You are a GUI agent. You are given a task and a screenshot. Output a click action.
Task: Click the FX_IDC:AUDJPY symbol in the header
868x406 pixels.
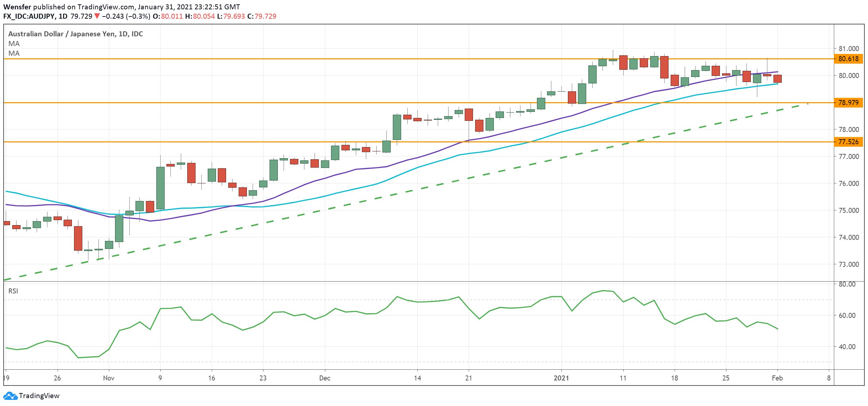pos(29,16)
